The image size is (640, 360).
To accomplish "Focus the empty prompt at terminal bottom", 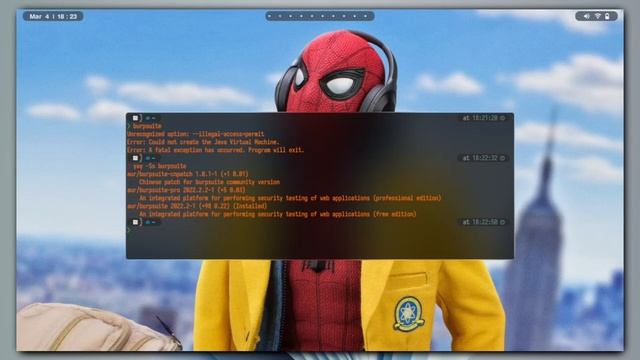I will pos(129,230).
